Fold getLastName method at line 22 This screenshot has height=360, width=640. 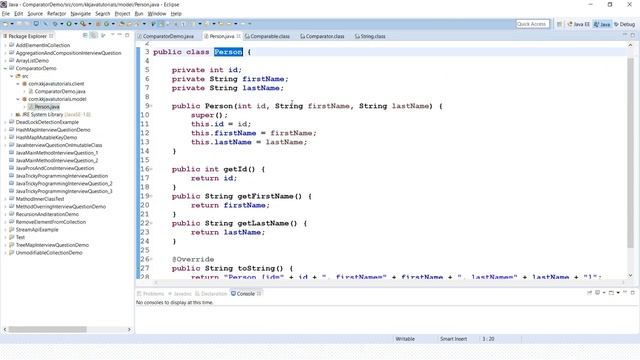tap(151, 223)
